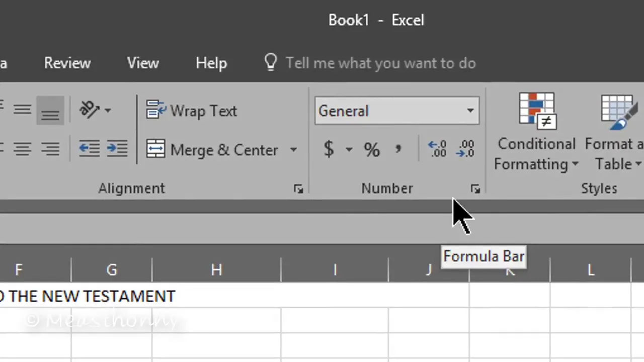
Task: Select column L header
Action: [591, 270]
